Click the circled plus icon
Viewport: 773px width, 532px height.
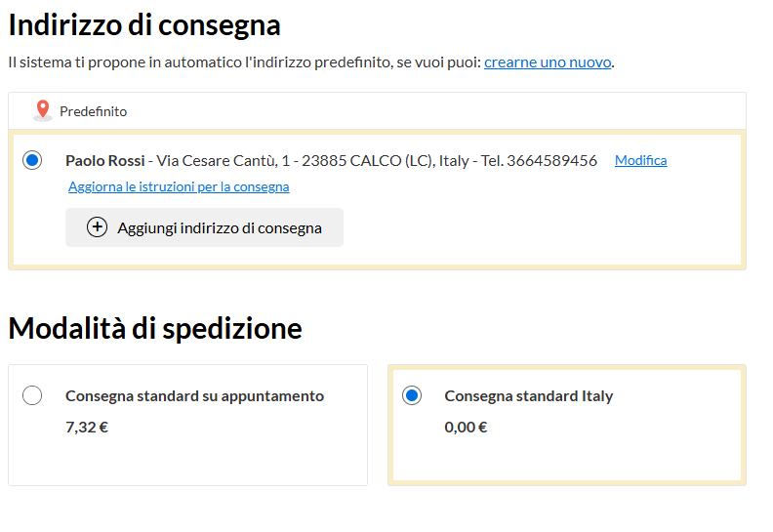(x=98, y=227)
